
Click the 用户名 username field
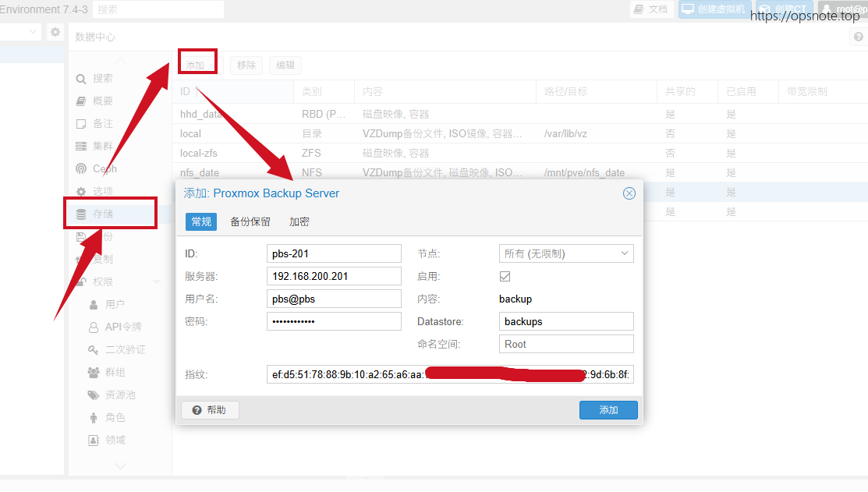pos(334,299)
